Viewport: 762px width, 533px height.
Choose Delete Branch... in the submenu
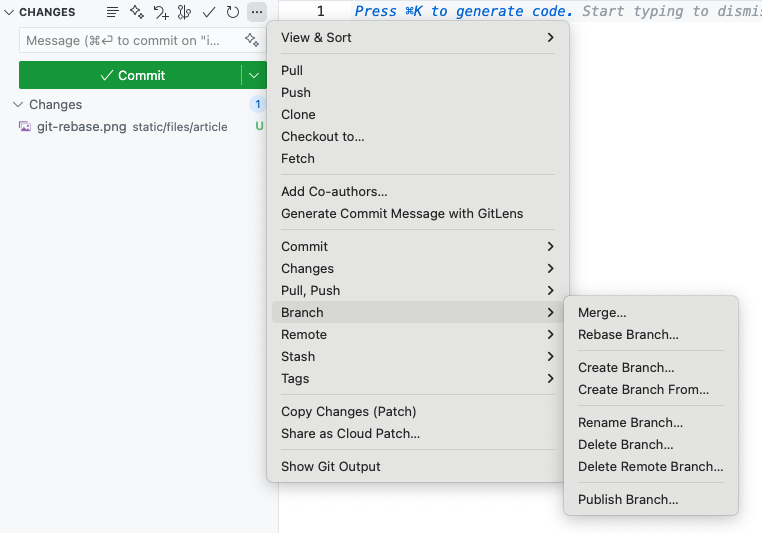coord(651,445)
